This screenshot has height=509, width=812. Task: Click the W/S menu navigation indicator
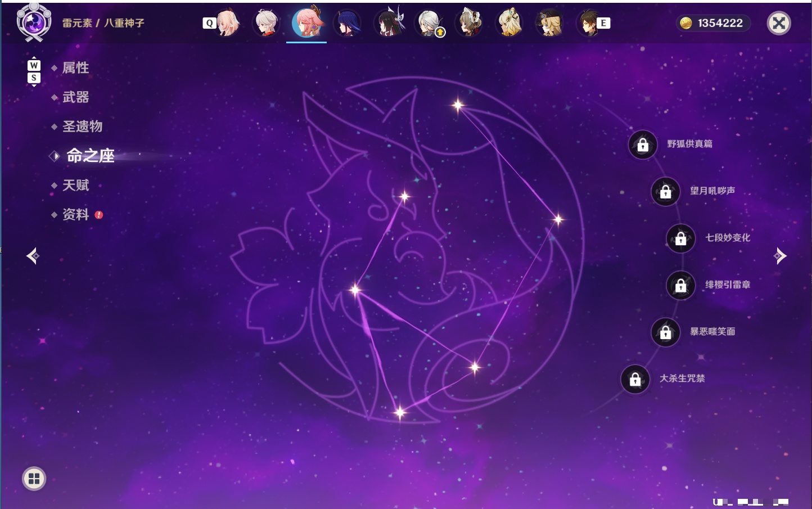(34, 71)
